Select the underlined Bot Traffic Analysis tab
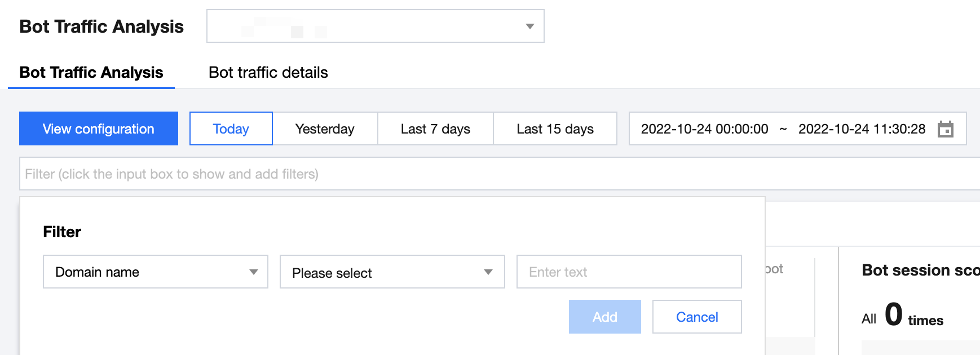The width and height of the screenshot is (980, 355). 91,73
